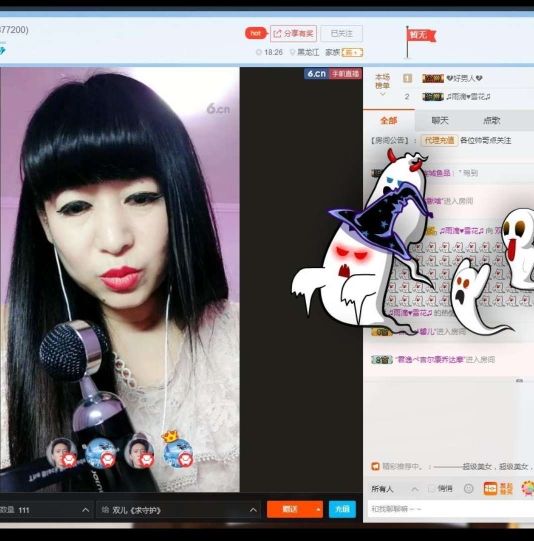Expand the gift recipient 双儿 dropdown
The width and height of the screenshot is (534, 541).
click(x=253, y=510)
